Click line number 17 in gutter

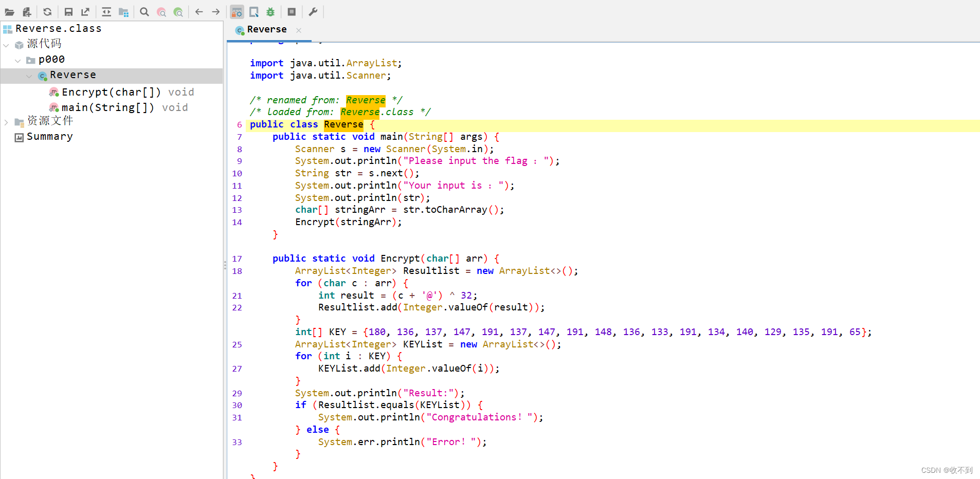tap(237, 259)
